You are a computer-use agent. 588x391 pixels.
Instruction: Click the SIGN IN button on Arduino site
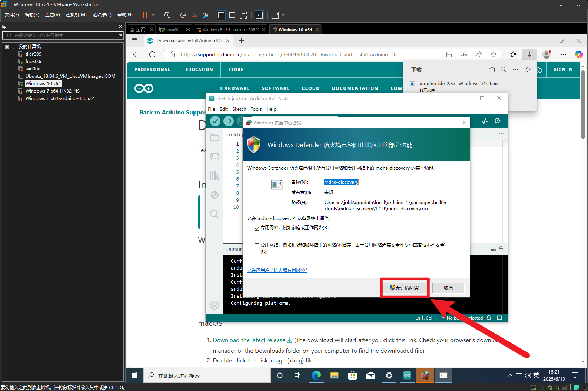[563, 70]
